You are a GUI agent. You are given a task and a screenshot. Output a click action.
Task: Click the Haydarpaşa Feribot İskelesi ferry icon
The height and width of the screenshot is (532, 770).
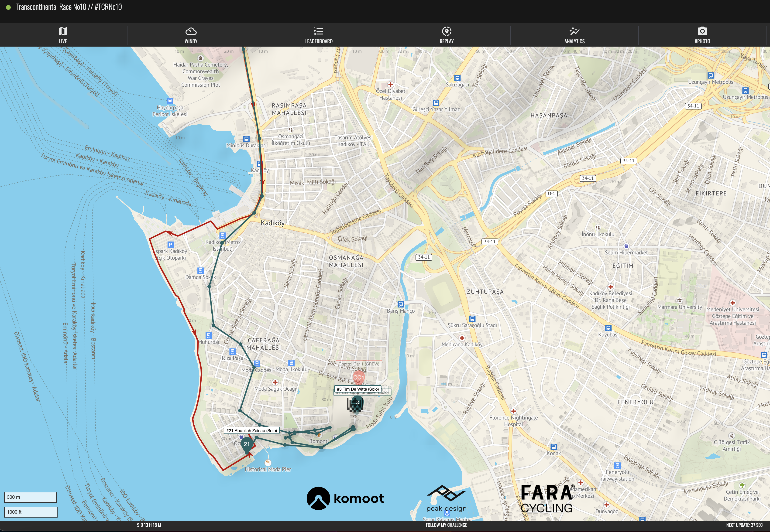170,101
